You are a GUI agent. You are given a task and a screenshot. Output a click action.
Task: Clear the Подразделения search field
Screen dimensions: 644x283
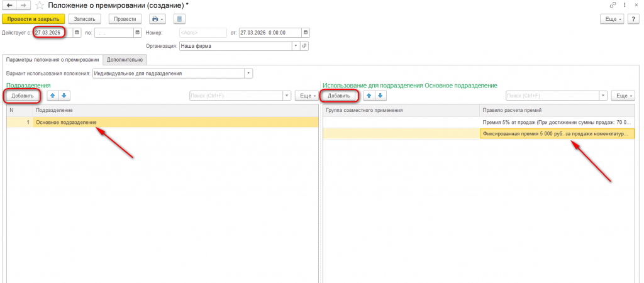click(287, 96)
